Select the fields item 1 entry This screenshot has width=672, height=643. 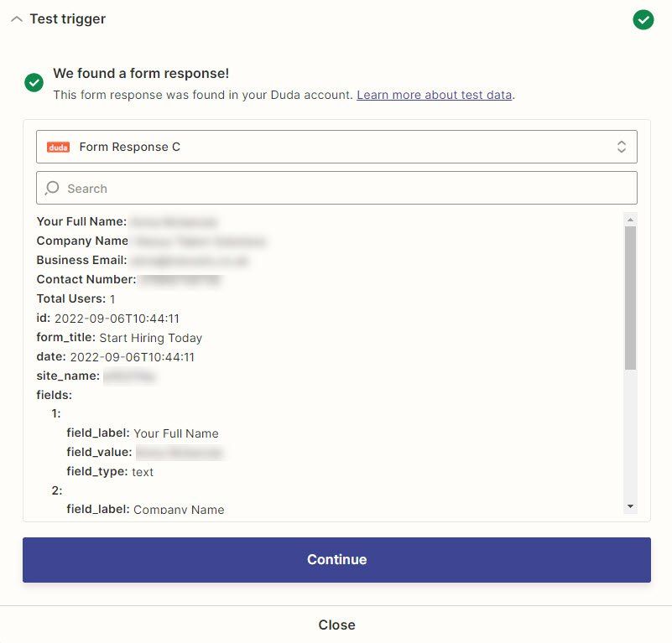(56, 413)
